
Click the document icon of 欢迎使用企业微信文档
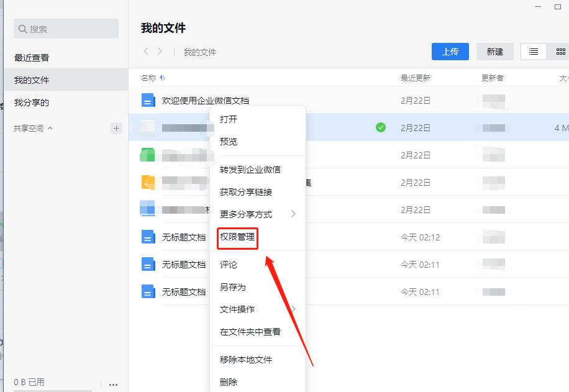147,99
